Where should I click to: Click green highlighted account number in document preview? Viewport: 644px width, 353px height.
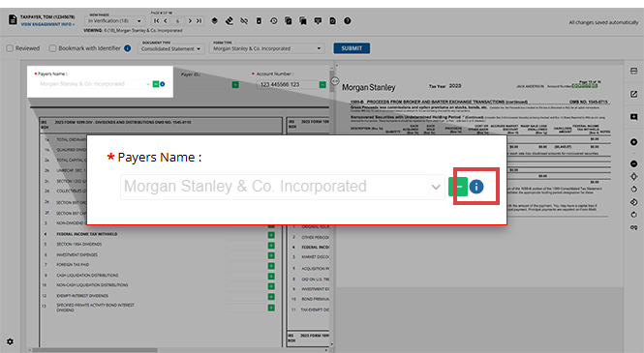pyautogui.click(x=585, y=86)
